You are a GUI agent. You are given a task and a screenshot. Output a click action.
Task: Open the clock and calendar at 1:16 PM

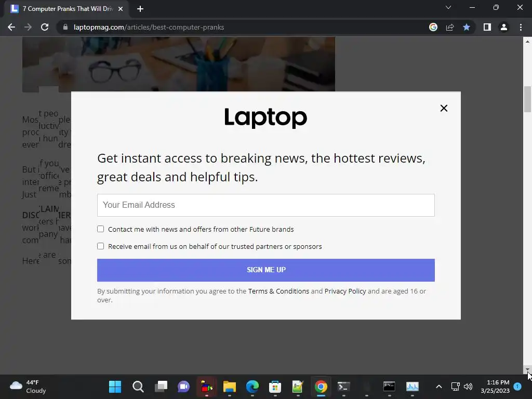click(x=495, y=387)
